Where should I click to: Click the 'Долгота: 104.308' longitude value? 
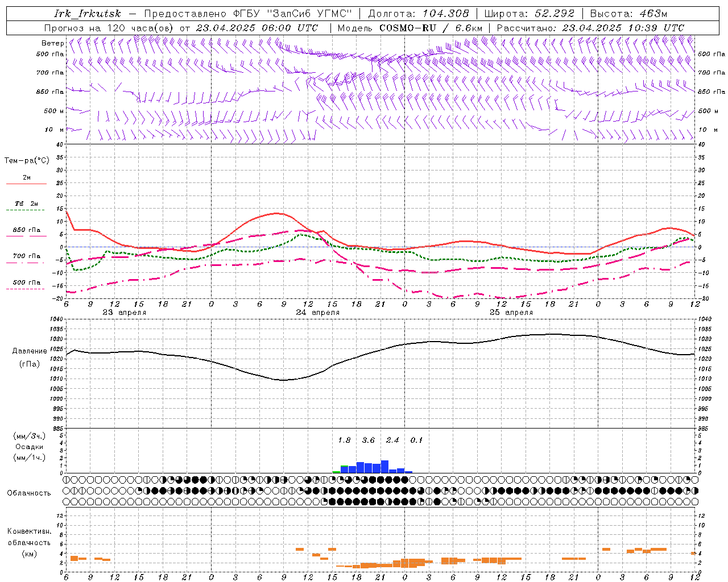(419, 14)
